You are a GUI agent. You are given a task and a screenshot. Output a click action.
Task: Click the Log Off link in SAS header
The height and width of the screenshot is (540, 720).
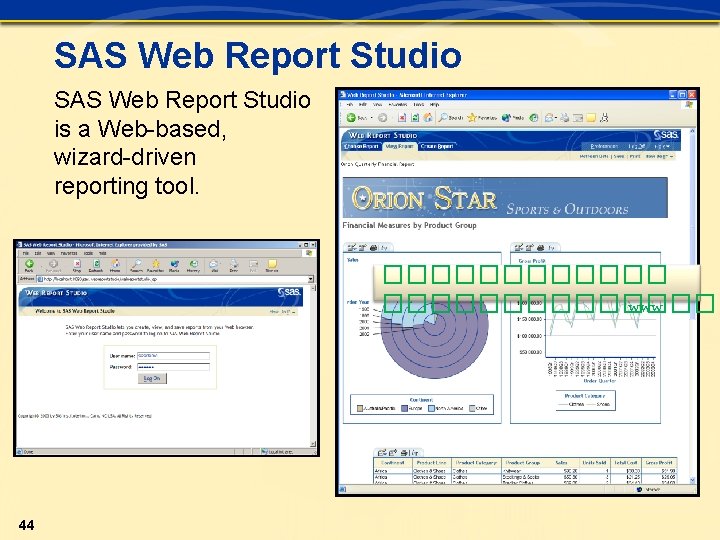[x=637, y=146]
